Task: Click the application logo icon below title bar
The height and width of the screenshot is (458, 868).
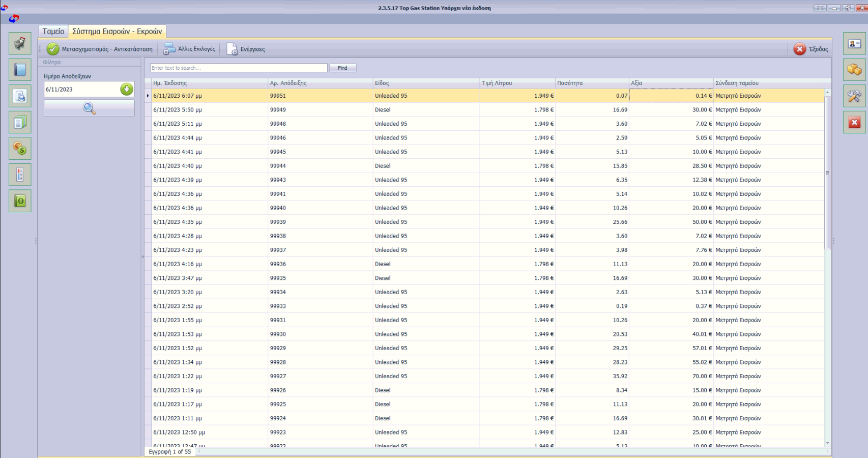Action: coord(14,19)
